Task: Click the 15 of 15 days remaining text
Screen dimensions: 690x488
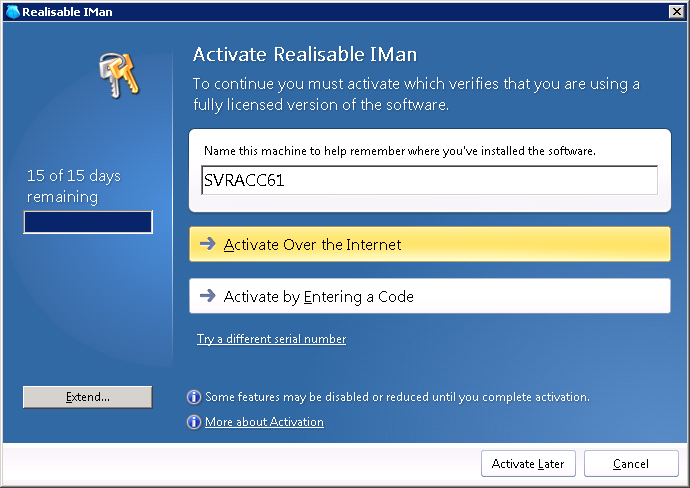Action: coord(74,186)
